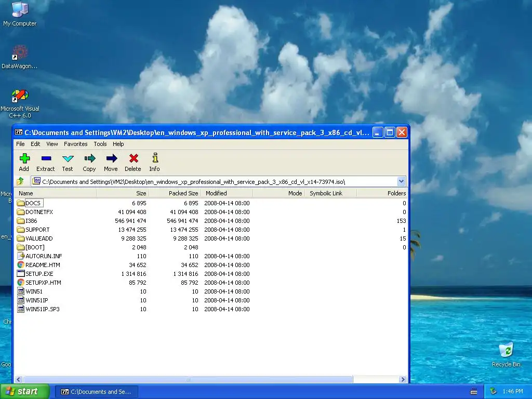The image size is (532, 399).
Task: Open the File menu
Action: point(20,144)
